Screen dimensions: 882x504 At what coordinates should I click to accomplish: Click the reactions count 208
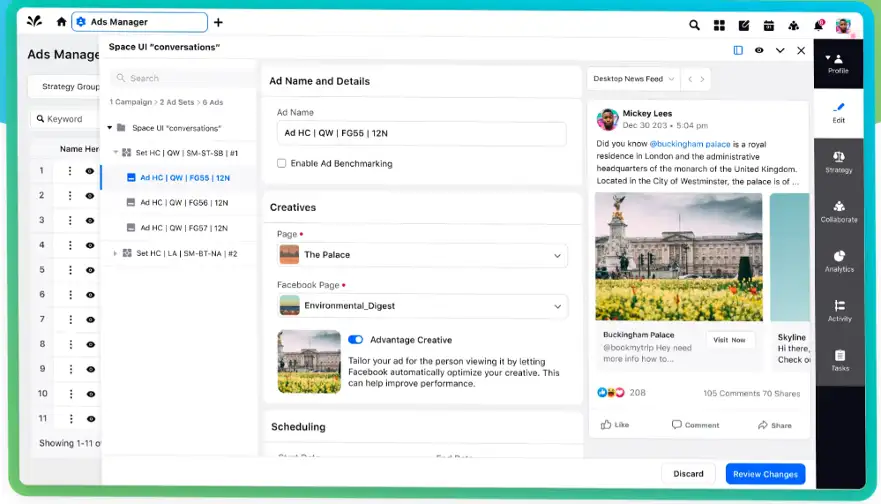[x=637, y=393]
